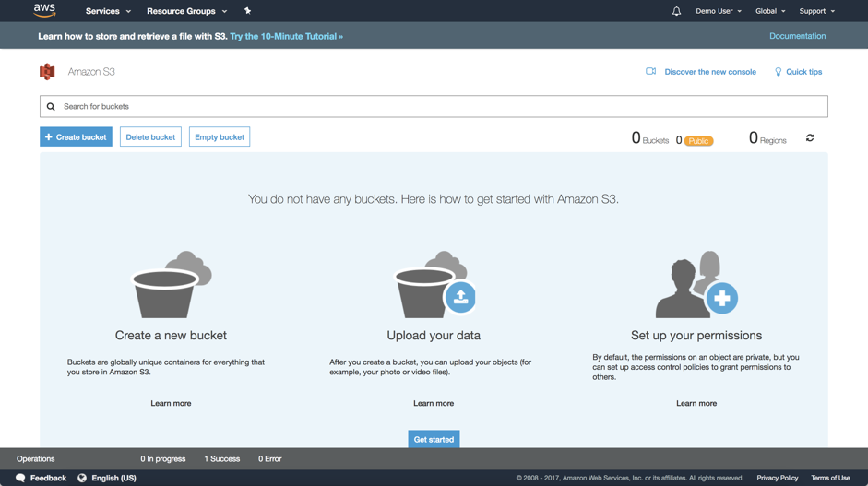Click the Feedback speech bubble icon
868x486 pixels.
point(20,478)
